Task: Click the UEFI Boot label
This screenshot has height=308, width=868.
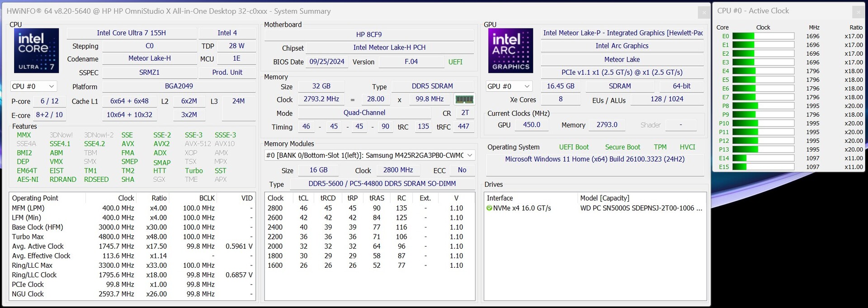Action: coord(574,147)
